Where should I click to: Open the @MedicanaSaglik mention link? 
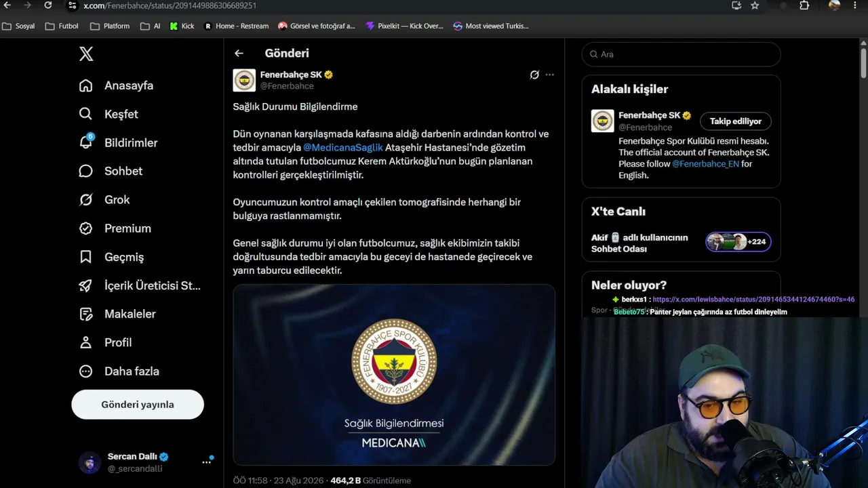pos(343,148)
